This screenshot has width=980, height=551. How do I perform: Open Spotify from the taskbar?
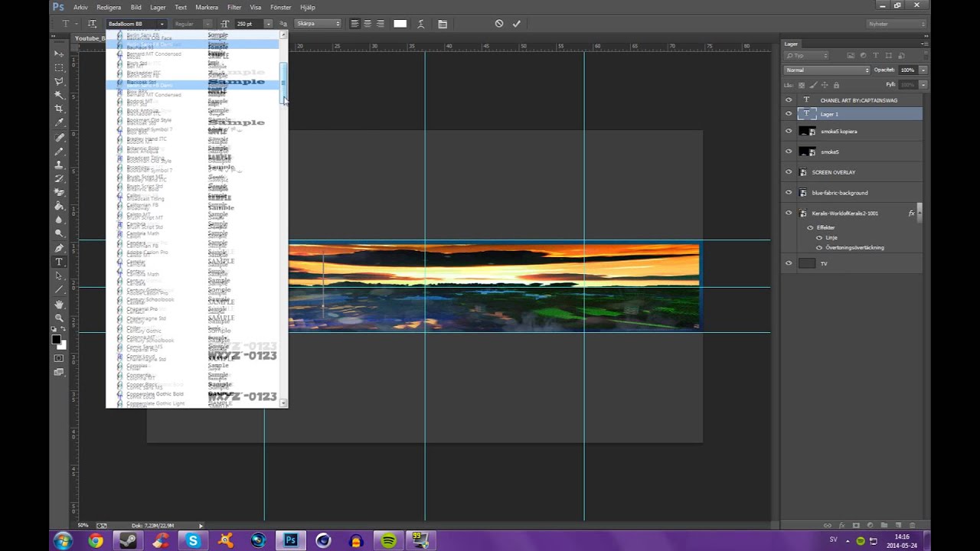click(x=389, y=541)
